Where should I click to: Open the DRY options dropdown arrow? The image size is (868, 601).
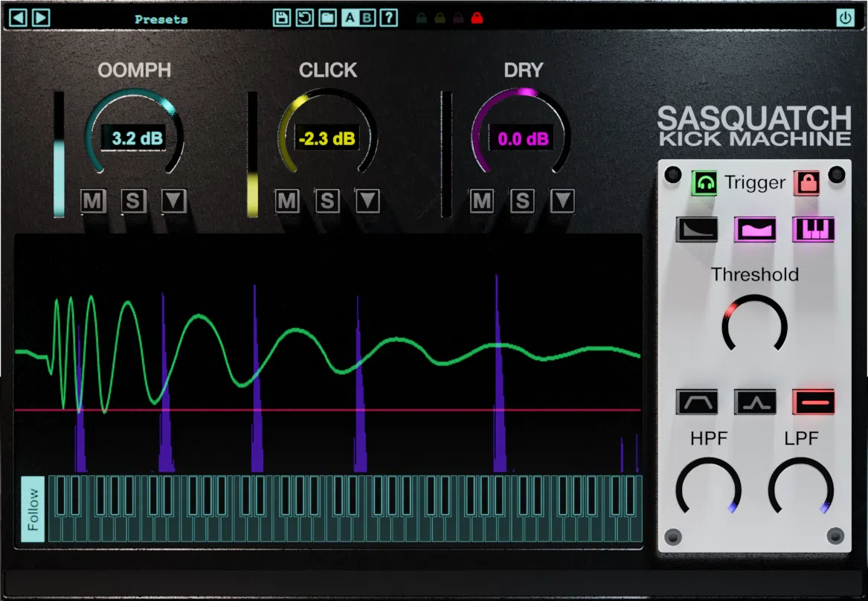pos(564,201)
